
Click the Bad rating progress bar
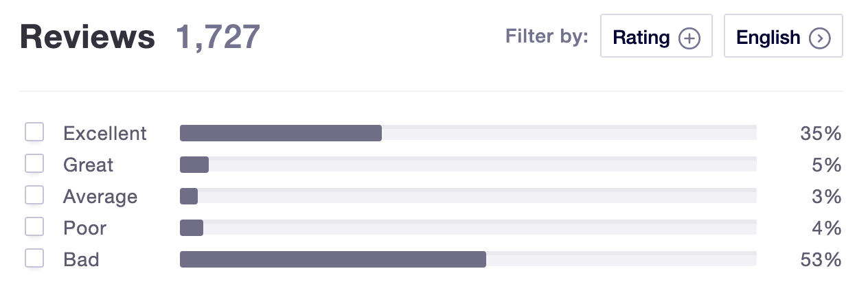(x=468, y=259)
